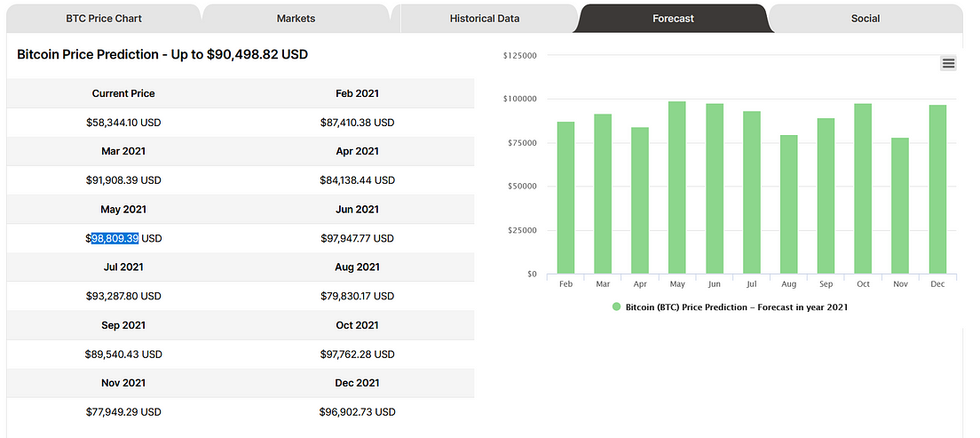The width and height of the screenshot is (980, 438).
Task: Switch to the BTC Price Chart tab
Action: click(x=104, y=19)
